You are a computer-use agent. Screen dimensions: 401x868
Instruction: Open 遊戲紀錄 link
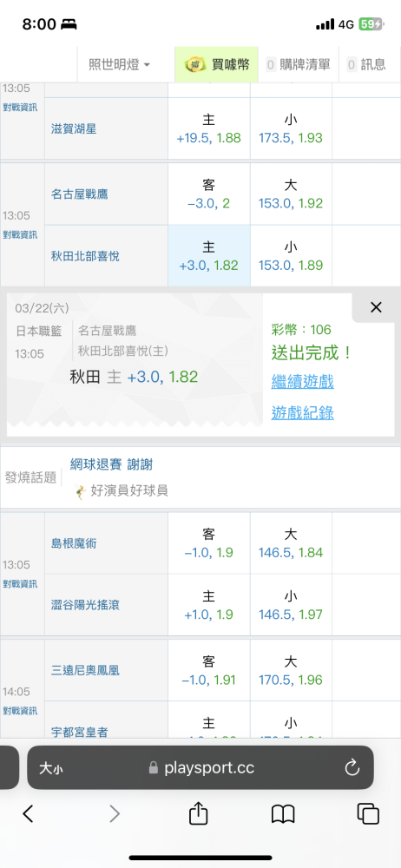302,412
